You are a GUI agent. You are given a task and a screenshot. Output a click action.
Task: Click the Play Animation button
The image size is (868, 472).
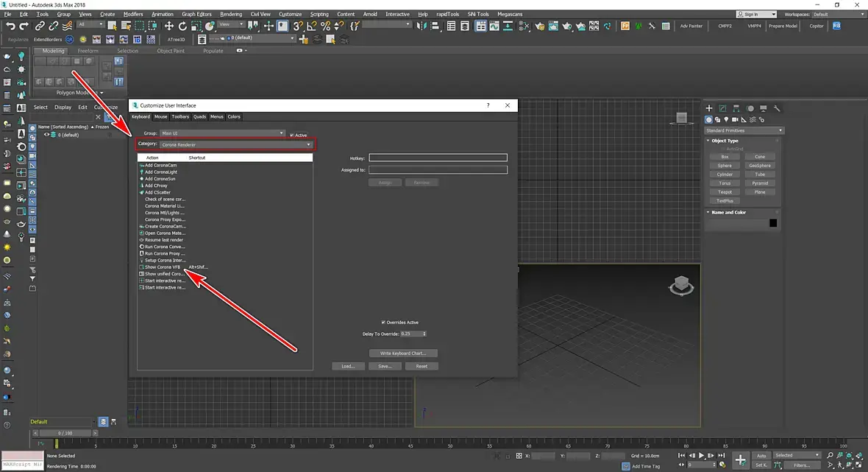tap(701, 455)
